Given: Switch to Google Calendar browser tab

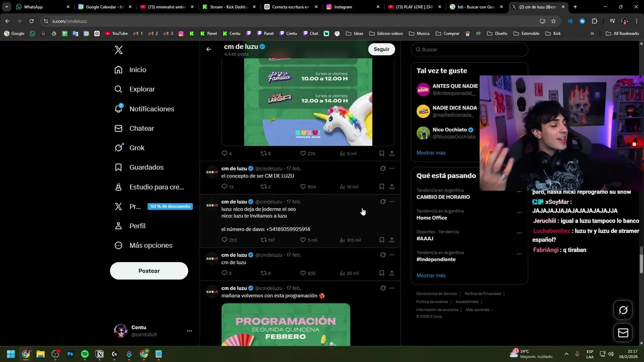Looking at the screenshot, I should (x=105, y=7).
